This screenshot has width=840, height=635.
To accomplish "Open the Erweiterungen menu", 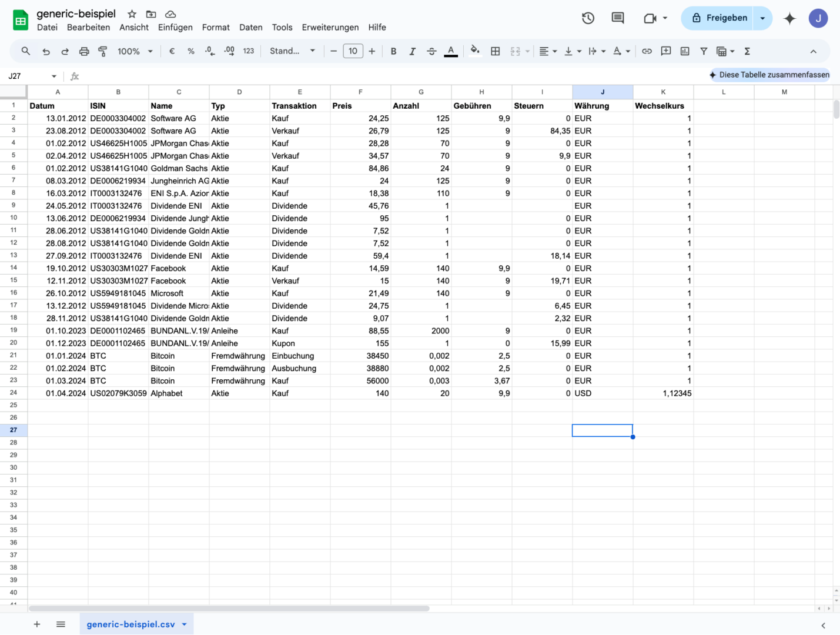I will click(330, 28).
